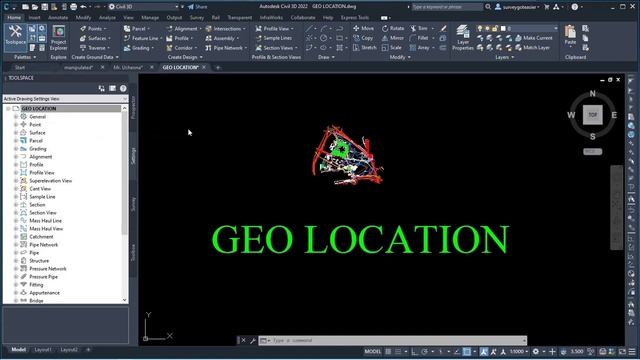Switch to the Mr. Uchenna drawing tab
Viewport: 640px width, 360px height.
128,67
